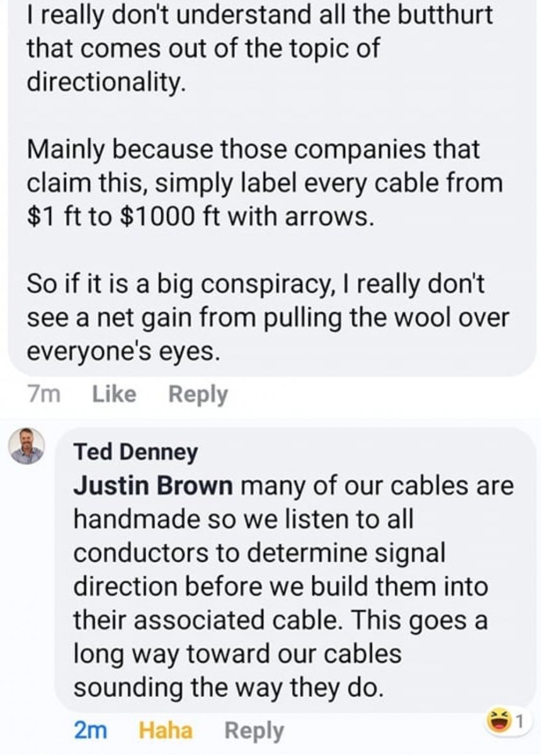Reply to Ted Denney's comment
The height and width of the screenshot is (756, 541).
tap(254, 731)
